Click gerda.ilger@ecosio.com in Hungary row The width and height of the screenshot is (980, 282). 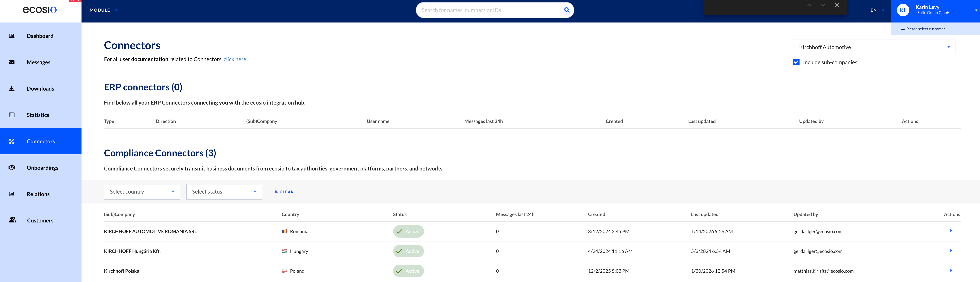point(818,251)
